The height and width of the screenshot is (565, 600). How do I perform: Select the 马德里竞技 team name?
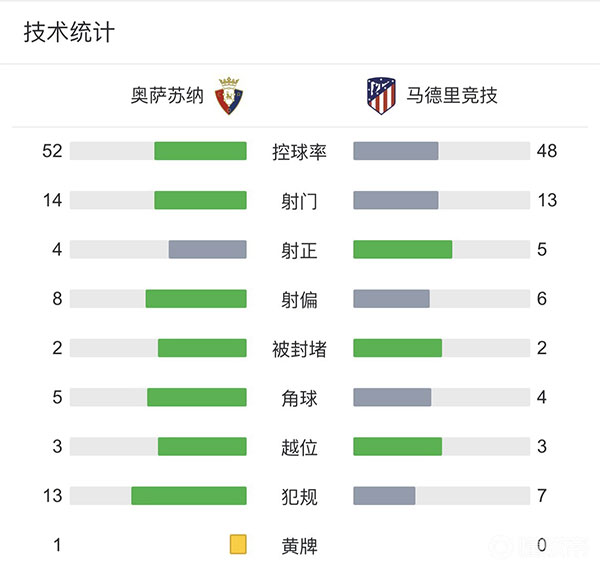452,96
